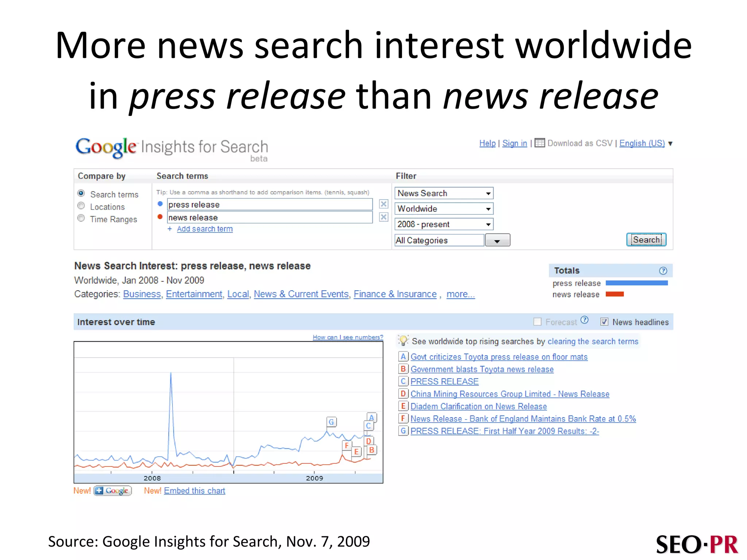Open Diadem Clarification on News Release headline
Image resolution: width=747 pixels, height=560 pixels.
pos(479,407)
